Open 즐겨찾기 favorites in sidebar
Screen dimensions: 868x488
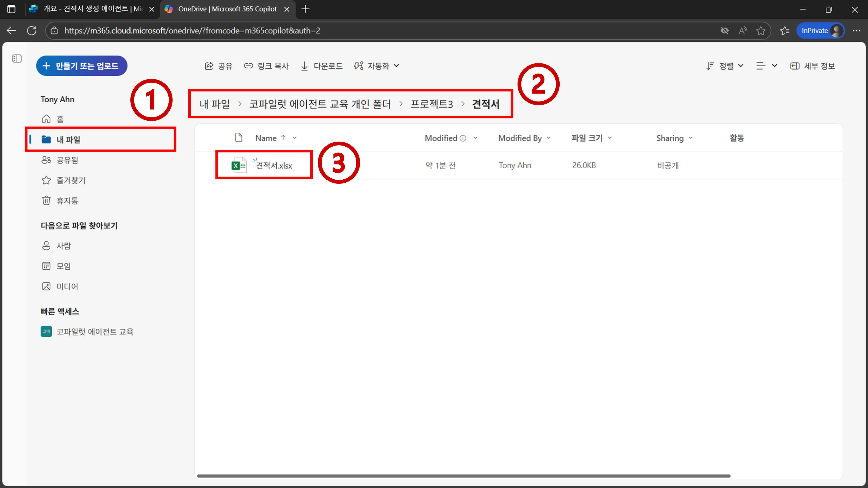tap(71, 180)
